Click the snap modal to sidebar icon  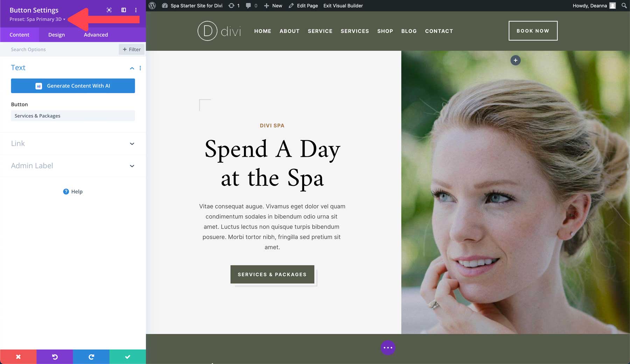point(124,10)
